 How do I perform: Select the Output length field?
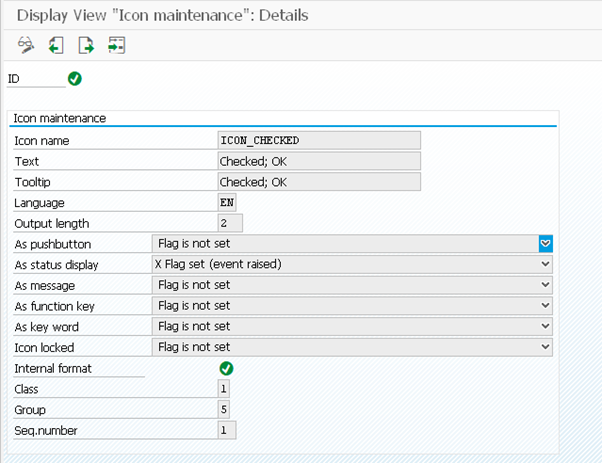coord(230,223)
